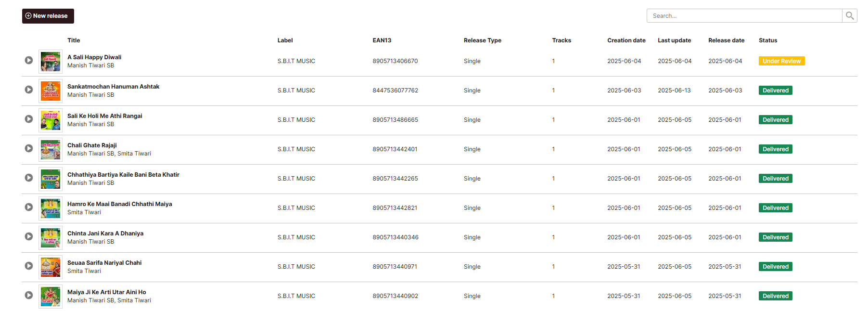Image resolution: width=868 pixels, height=311 pixels.
Task: Play "Sankatmochan Hanuman Ashtak"
Action: (29, 91)
